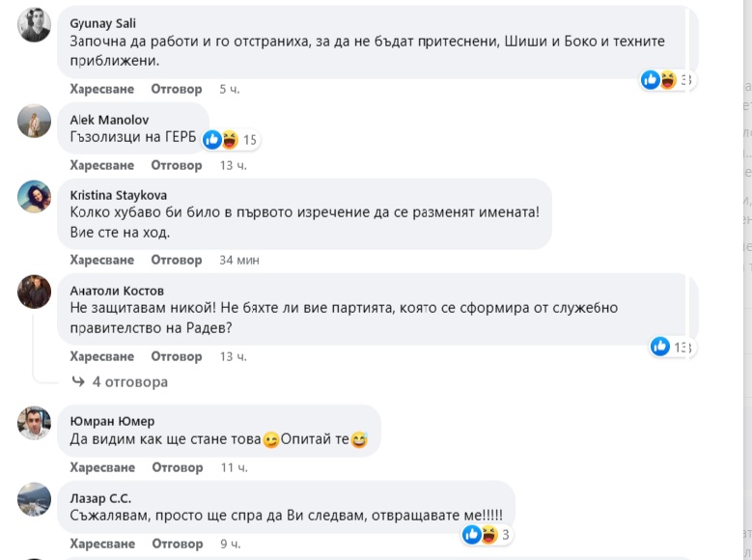Open Юмран Юмер's profile picture
The height and width of the screenshot is (560, 752).
coord(35,423)
